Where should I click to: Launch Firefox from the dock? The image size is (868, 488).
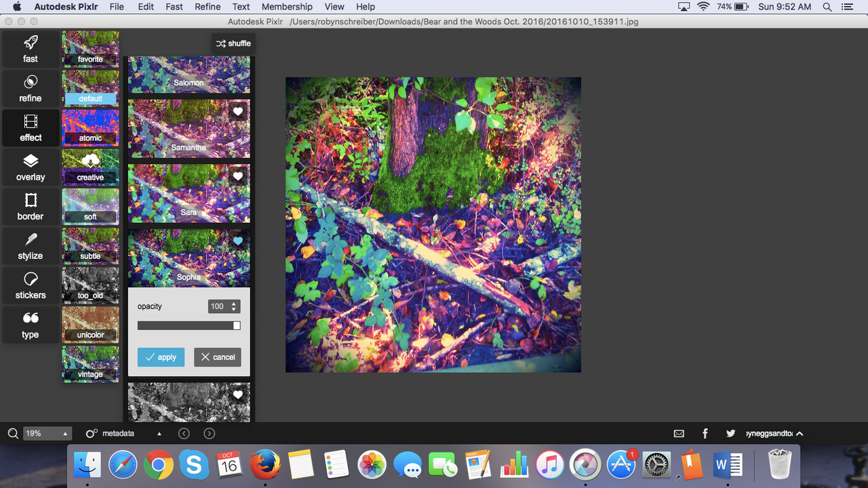pyautogui.click(x=265, y=465)
